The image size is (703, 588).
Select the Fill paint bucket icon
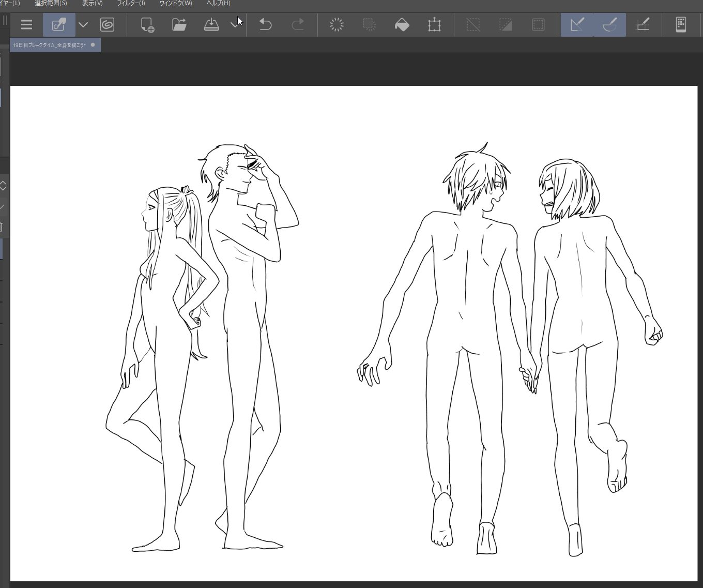point(402,25)
